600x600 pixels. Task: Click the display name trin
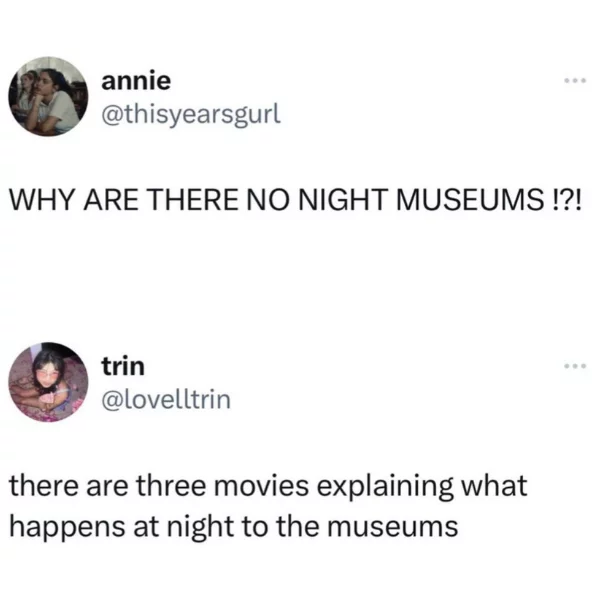[123, 367]
